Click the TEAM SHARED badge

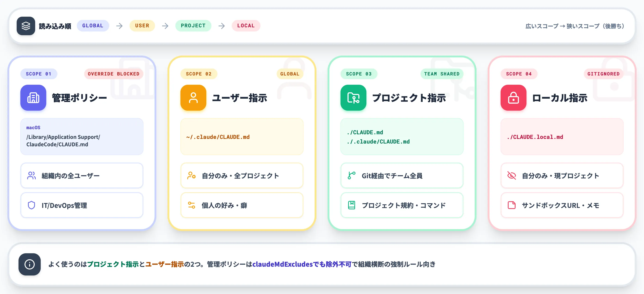tap(442, 74)
